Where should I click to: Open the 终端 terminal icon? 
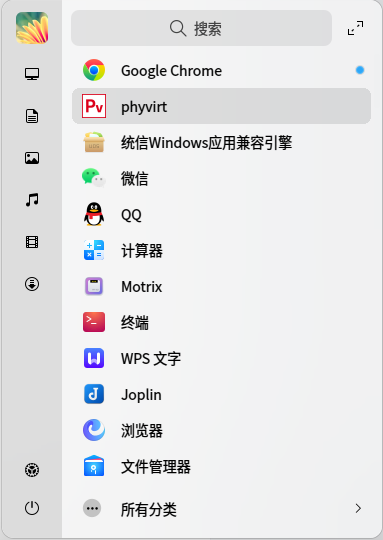tap(94, 322)
